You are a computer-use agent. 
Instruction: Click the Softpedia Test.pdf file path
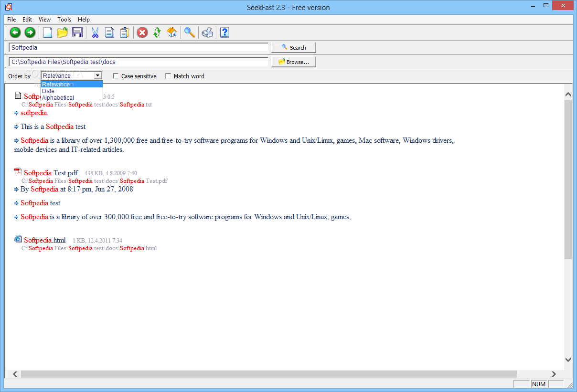pyautogui.click(x=95, y=181)
